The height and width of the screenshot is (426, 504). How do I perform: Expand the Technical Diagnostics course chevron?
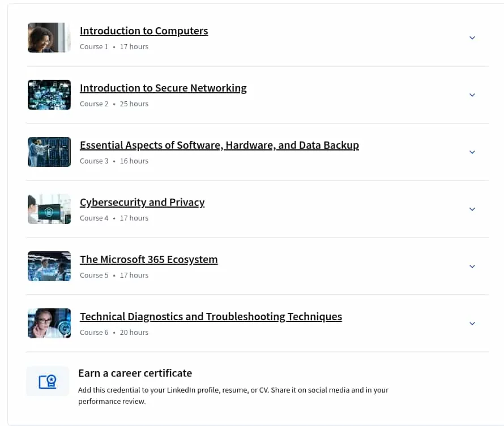472,324
